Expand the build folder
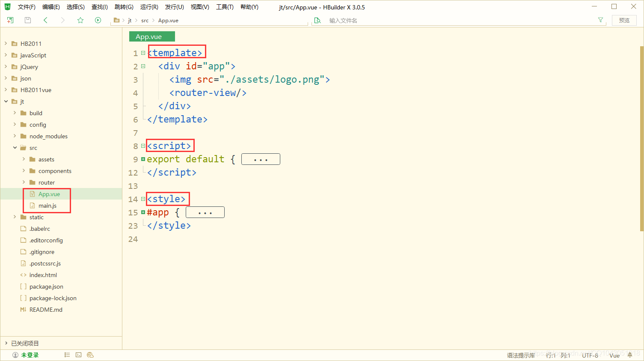This screenshot has height=361, width=644. click(15, 113)
